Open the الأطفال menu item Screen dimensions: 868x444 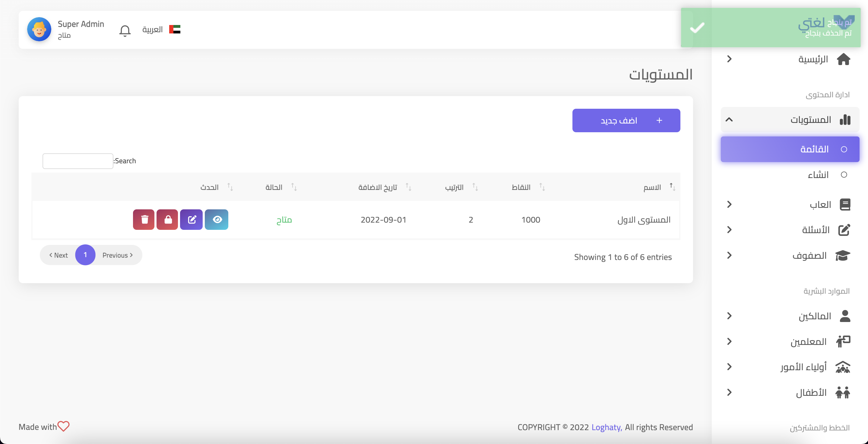tap(811, 392)
